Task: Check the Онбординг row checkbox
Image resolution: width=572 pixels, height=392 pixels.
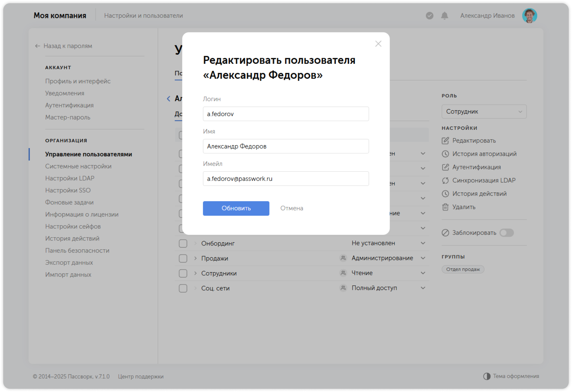Action: (x=183, y=243)
